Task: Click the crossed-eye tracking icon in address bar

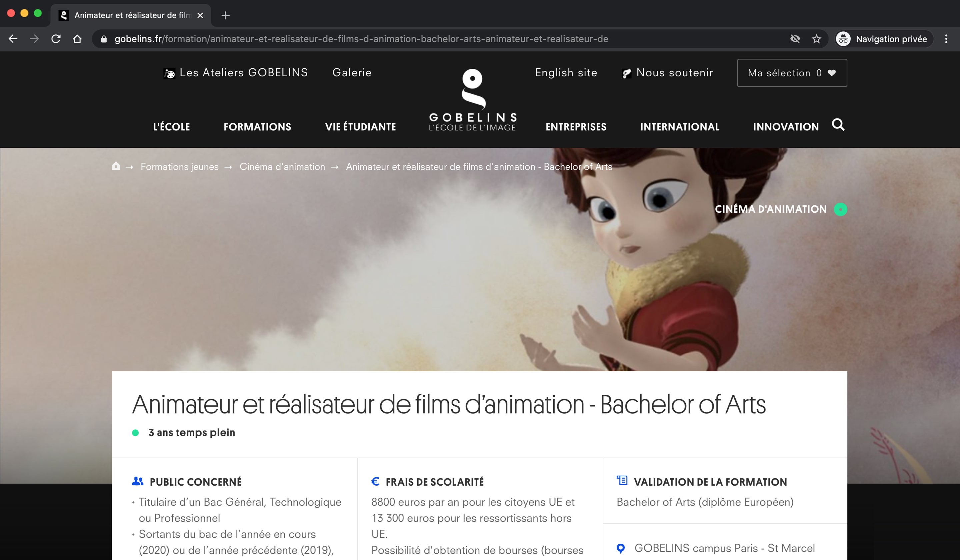Action: click(x=795, y=39)
